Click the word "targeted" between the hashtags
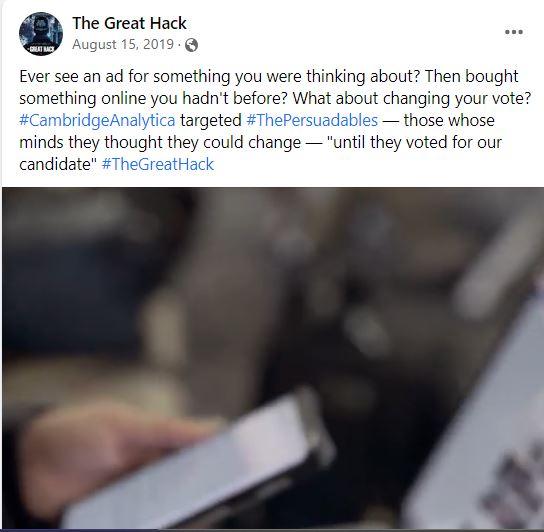 point(211,120)
